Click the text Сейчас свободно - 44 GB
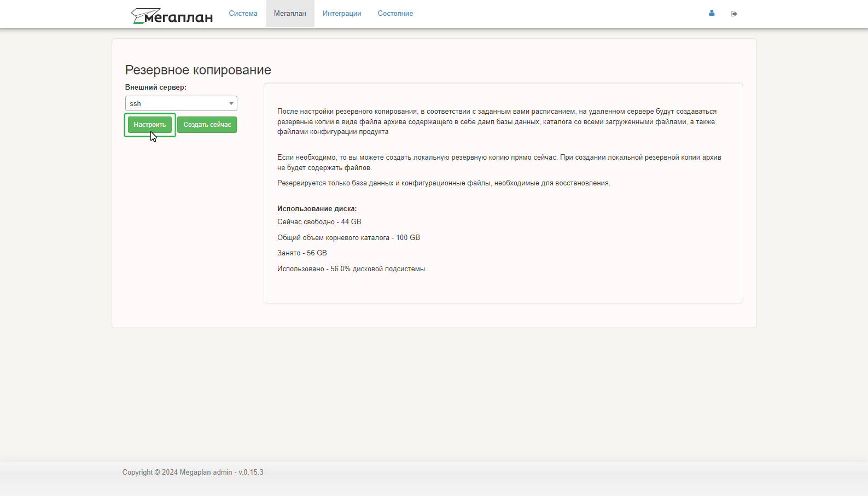868x496 pixels. (319, 222)
